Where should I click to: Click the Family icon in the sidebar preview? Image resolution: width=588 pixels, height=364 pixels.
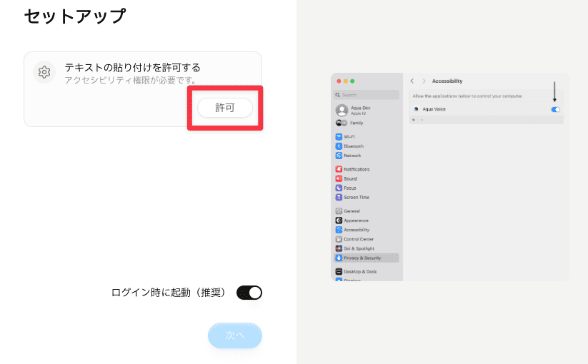click(x=341, y=123)
